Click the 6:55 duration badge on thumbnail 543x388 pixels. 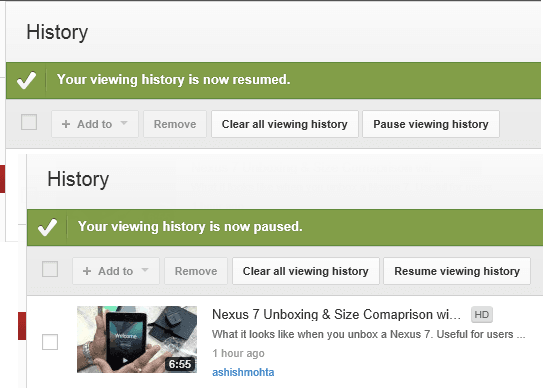coord(180,364)
